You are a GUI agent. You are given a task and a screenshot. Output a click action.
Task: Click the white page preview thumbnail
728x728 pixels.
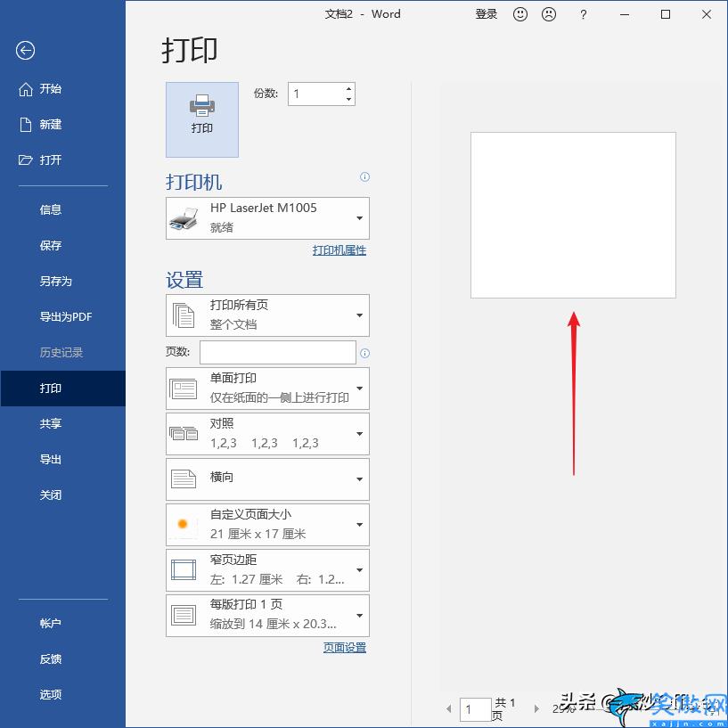573,215
